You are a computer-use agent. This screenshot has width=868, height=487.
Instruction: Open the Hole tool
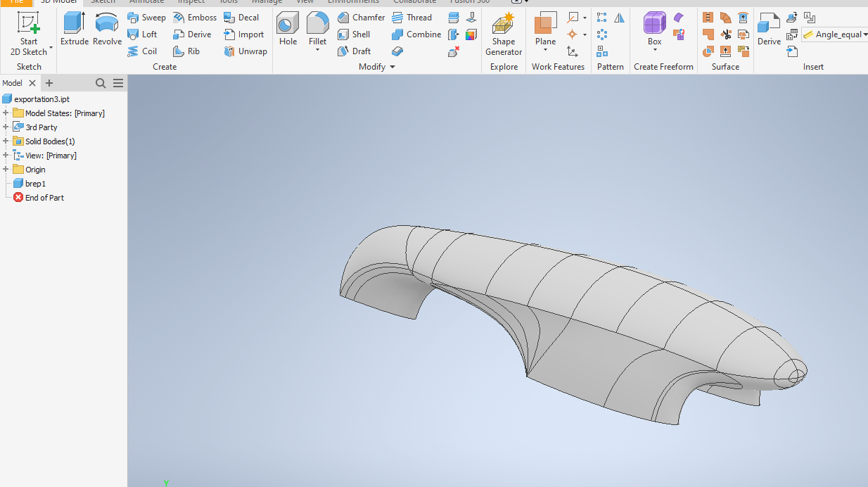[x=287, y=28]
